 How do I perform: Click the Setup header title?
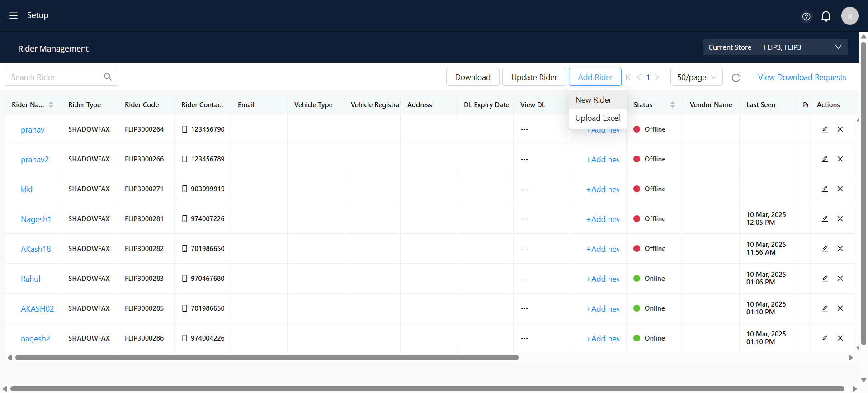click(38, 15)
